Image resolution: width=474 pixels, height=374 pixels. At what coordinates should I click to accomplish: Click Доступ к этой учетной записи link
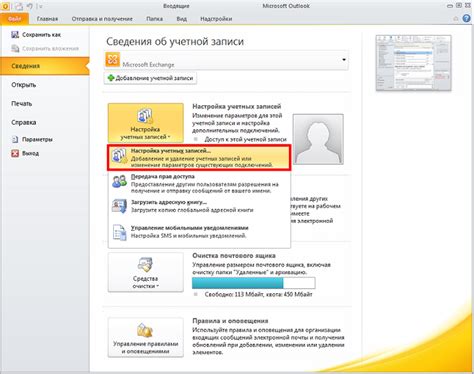[245, 139]
